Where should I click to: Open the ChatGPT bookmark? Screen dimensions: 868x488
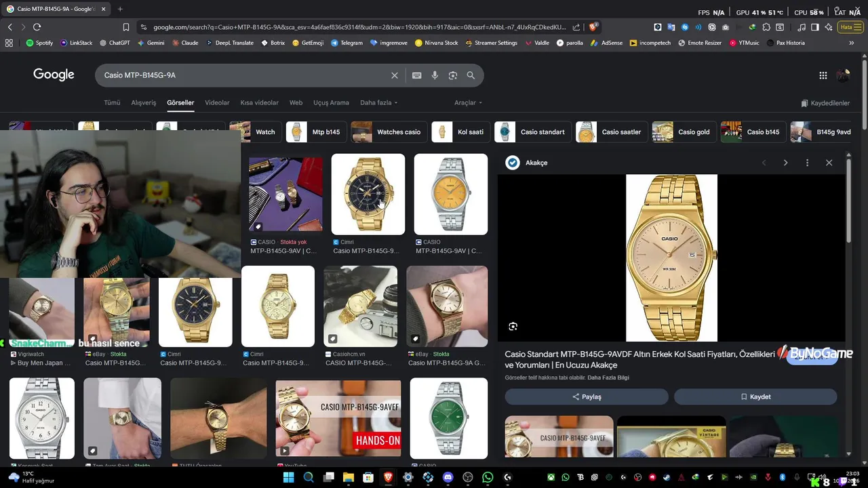(x=114, y=43)
